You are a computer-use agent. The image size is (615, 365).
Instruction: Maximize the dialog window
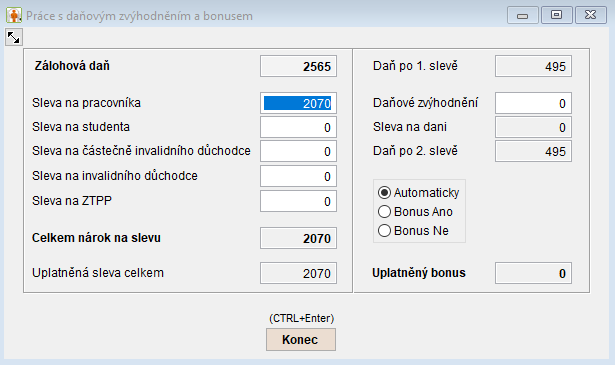[x=556, y=15]
